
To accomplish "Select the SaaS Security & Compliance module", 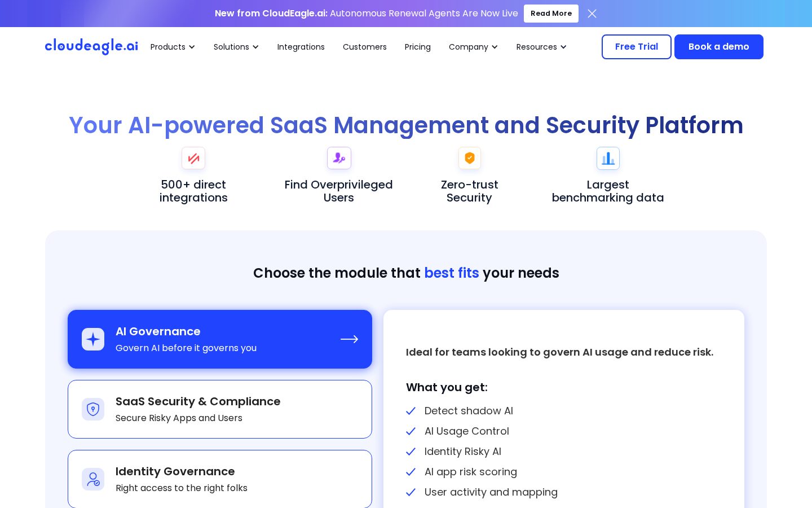I will pos(220,409).
